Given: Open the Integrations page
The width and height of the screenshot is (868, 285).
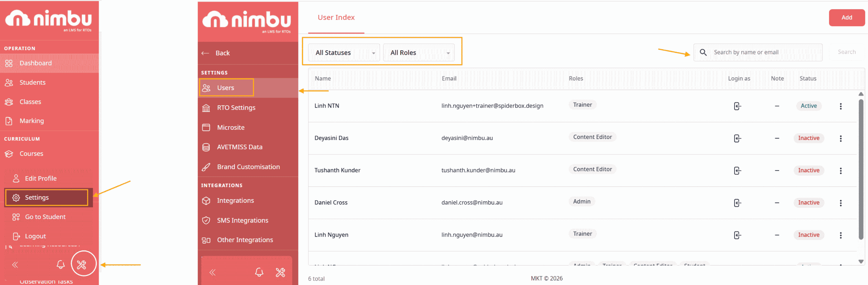Looking at the screenshot, I should 248,201.
